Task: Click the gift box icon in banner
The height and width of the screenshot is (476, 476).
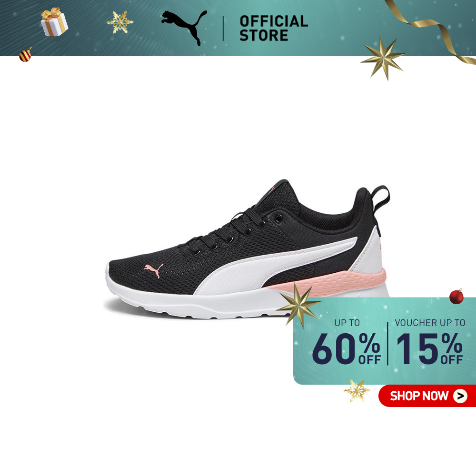Action: click(54, 22)
